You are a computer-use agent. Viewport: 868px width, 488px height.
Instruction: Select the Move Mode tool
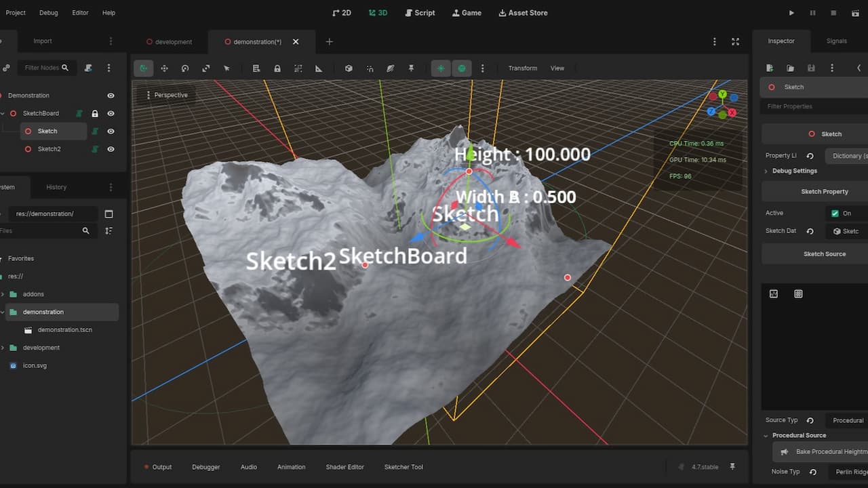(x=164, y=68)
